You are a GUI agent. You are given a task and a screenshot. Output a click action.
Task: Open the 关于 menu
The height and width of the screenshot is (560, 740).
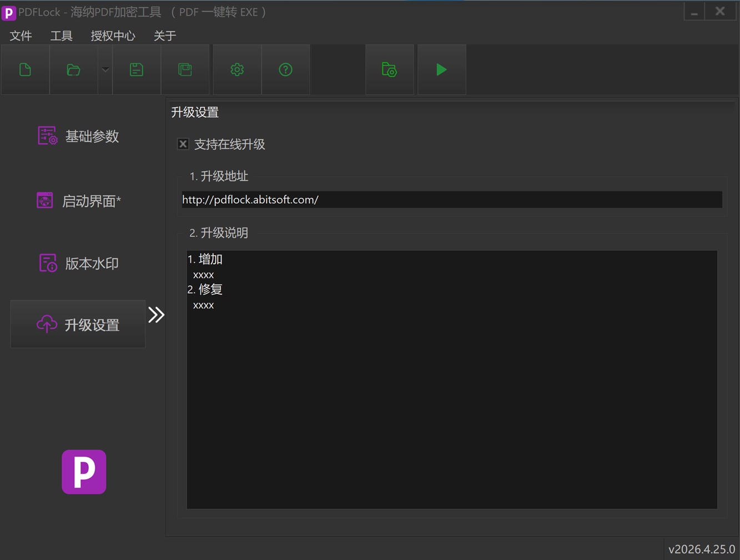click(x=165, y=36)
